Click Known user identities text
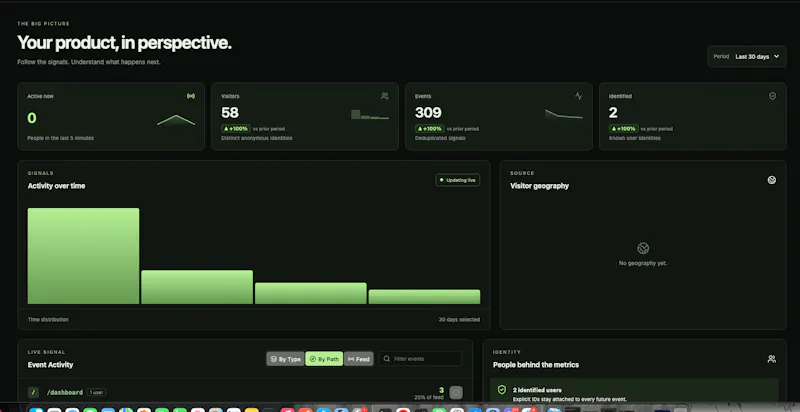This screenshot has width=800, height=412. tap(635, 138)
